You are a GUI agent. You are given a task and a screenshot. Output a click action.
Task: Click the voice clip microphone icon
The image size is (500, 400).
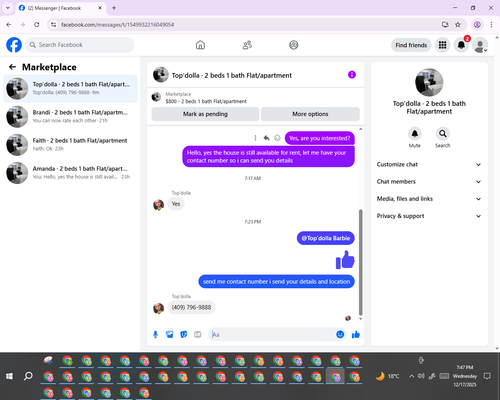click(155, 334)
